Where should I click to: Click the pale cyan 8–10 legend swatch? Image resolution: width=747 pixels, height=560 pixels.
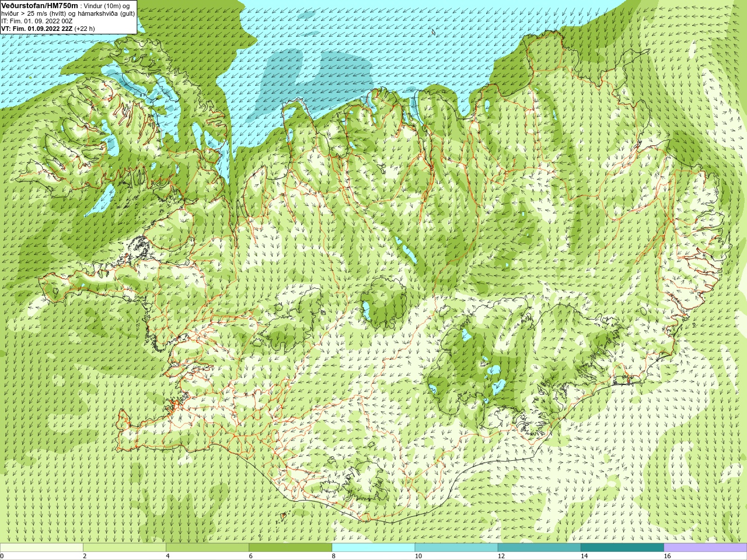click(x=373, y=547)
